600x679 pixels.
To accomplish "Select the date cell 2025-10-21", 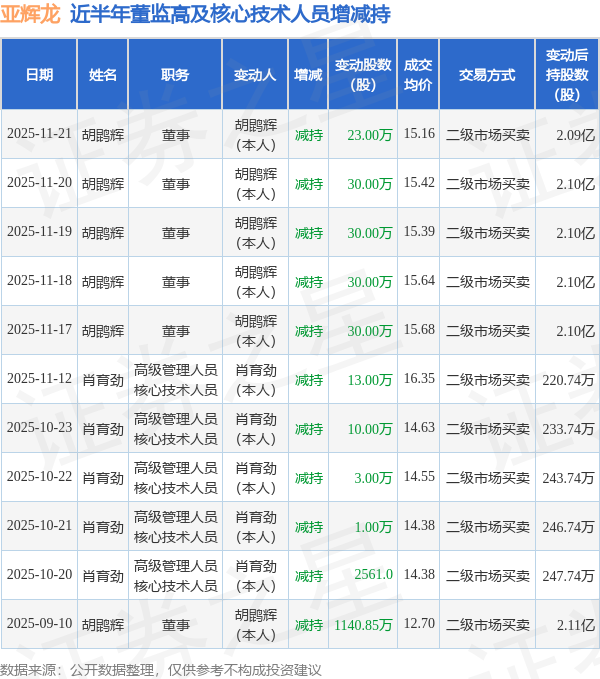I will coord(39,525).
